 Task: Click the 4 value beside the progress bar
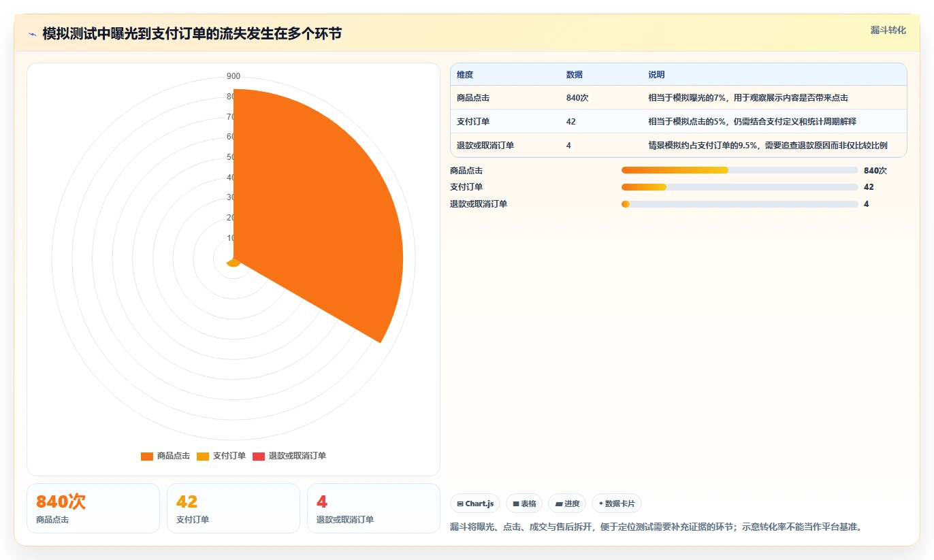coord(867,204)
